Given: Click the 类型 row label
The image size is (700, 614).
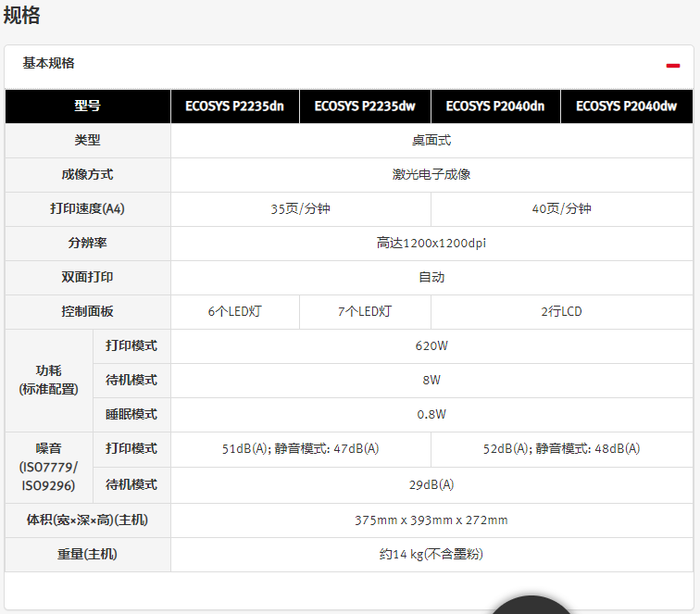Looking at the screenshot, I should tap(87, 140).
